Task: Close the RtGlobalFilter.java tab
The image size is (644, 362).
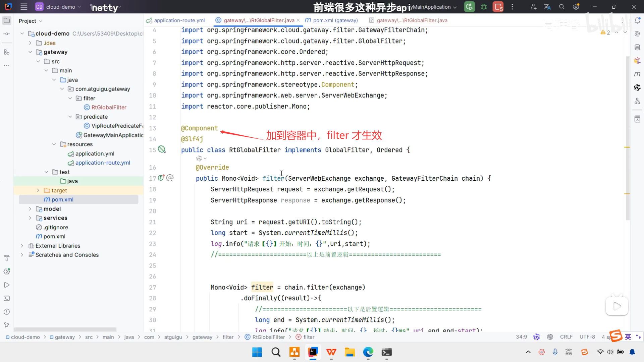Action: pos(298,20)
